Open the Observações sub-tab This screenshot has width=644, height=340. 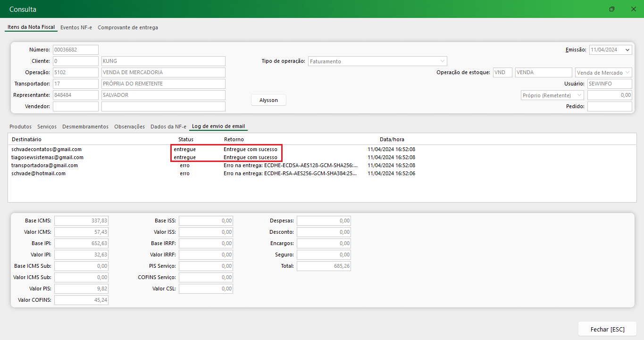pyautogui.click(x=129, y=127)
